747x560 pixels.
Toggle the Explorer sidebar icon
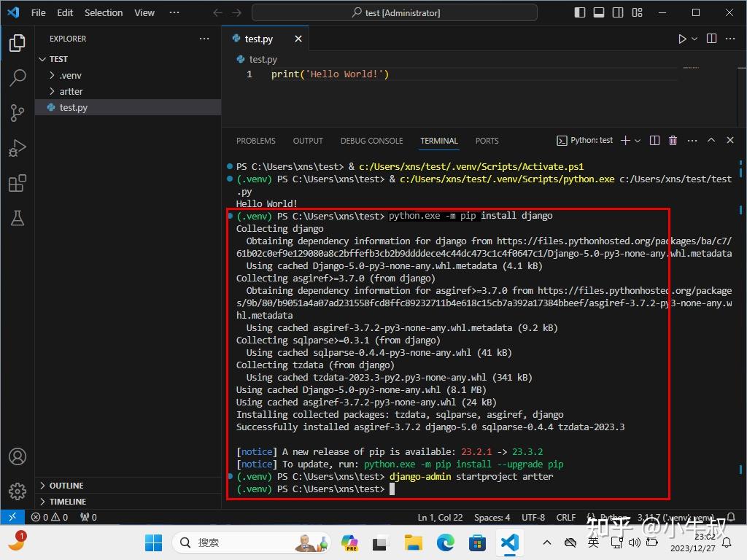[x=18, y=43]
